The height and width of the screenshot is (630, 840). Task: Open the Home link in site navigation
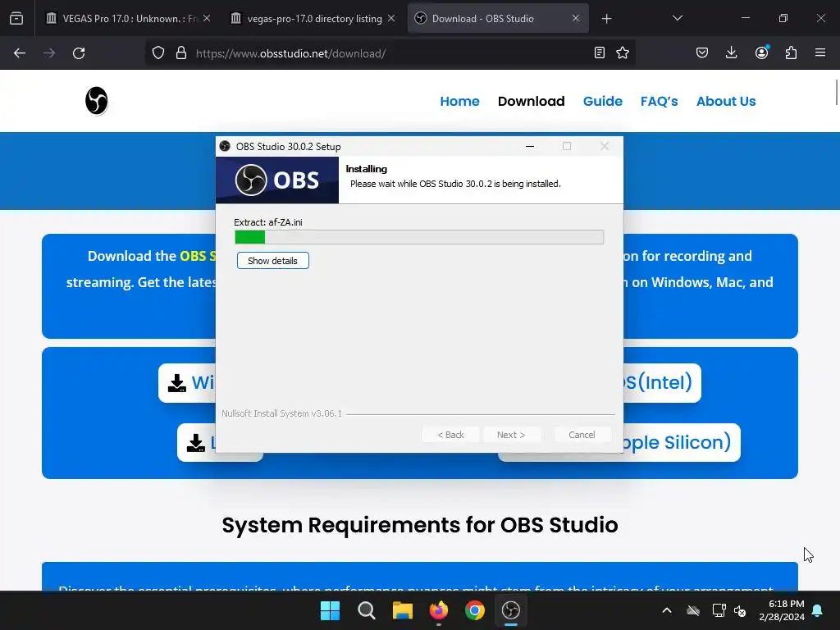459,101
